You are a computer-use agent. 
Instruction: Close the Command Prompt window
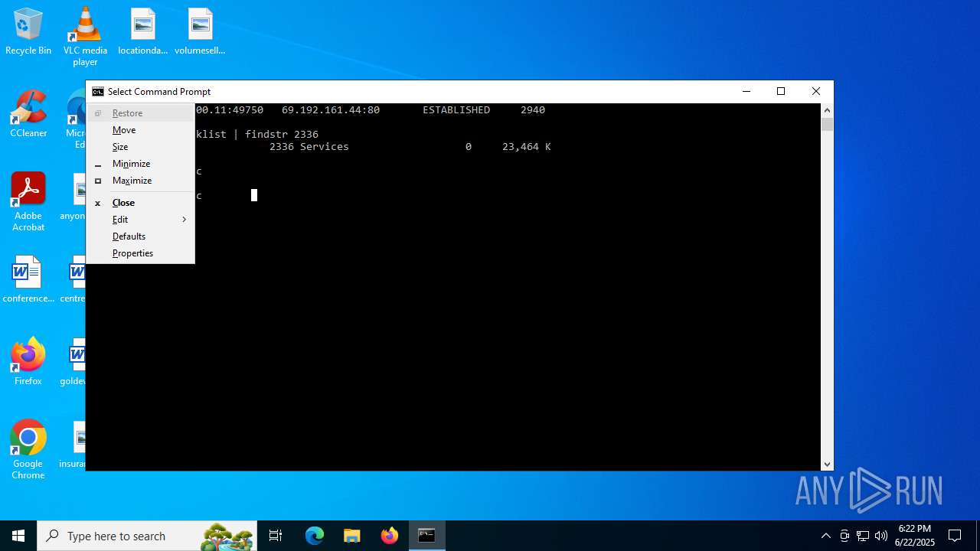click(816, 92)
